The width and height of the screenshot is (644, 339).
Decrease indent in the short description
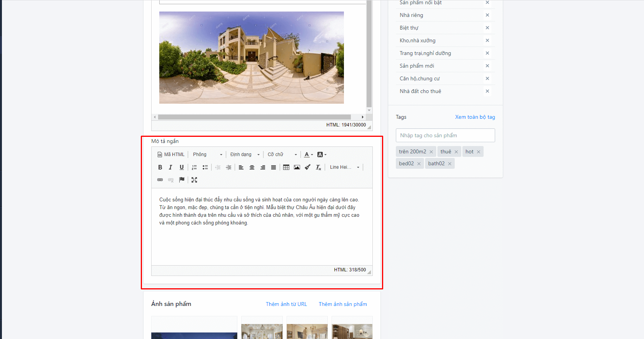click(218, 167)
